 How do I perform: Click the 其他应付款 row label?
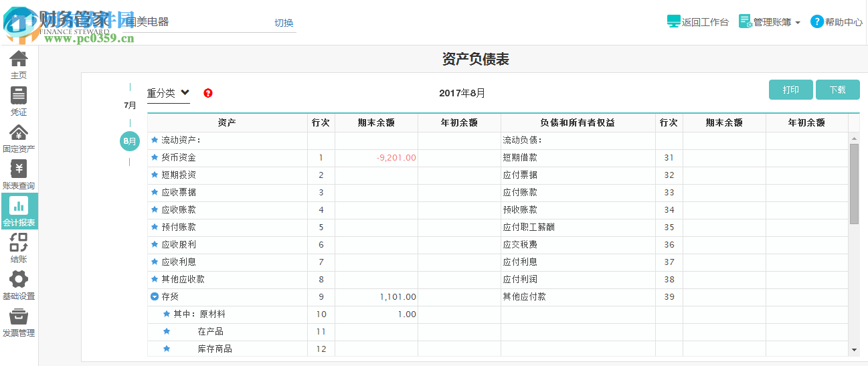(x=524, y=297)
